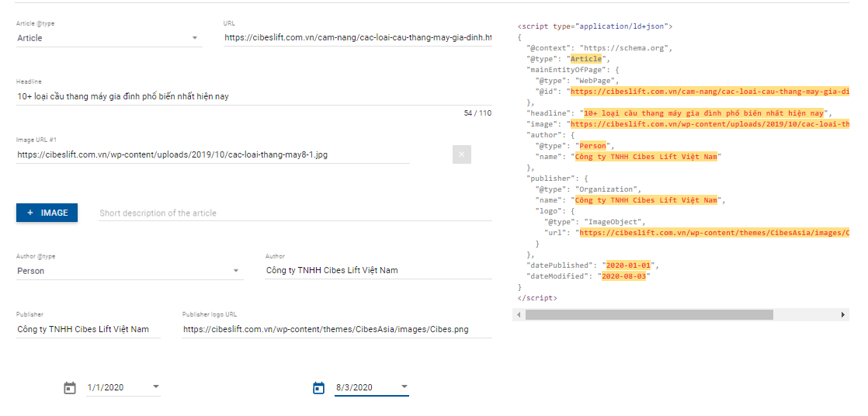Click the + IMAGE button
This screenshot has width=868, height=416.
pos(47,213)
